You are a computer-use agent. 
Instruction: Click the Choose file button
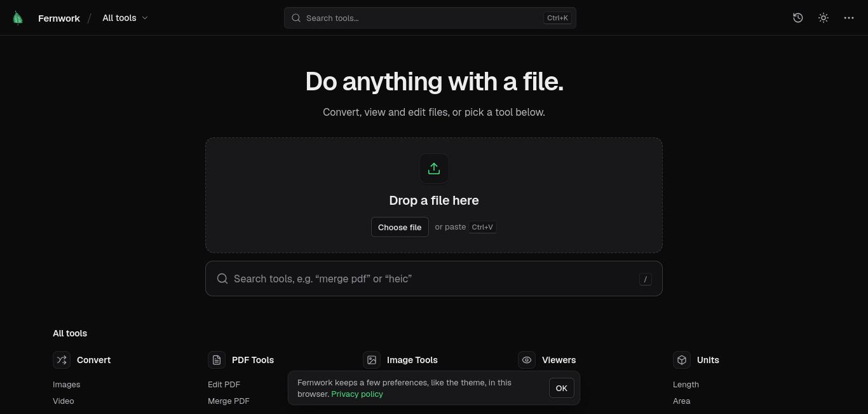pos(400,227)
